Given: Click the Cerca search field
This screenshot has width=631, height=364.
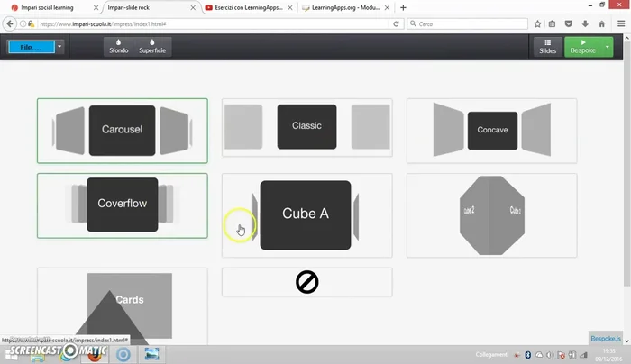Looking at the screenshot, I should (x=467, y=23).
